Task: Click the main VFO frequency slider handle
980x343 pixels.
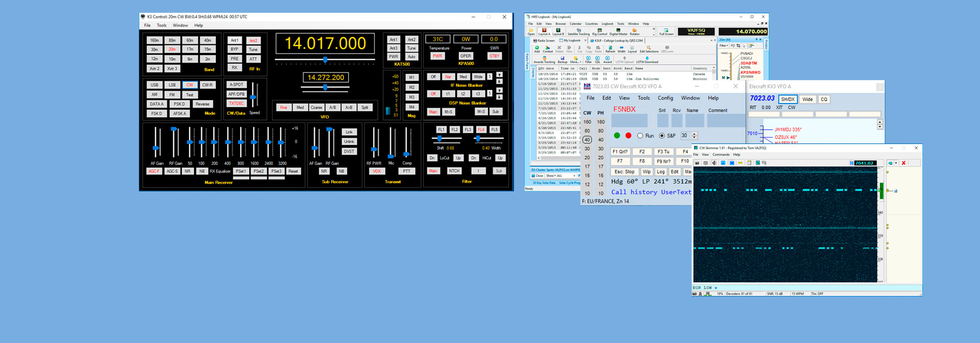Action: (x=325, y=60)
